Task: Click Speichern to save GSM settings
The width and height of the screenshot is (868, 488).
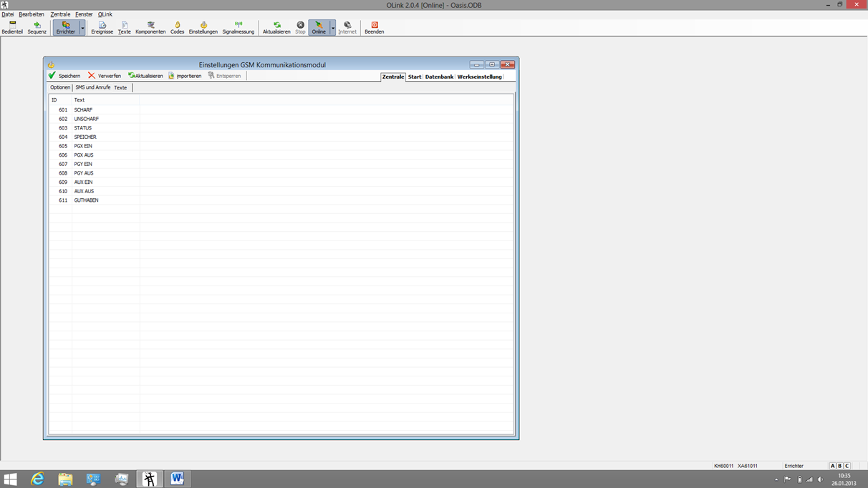Action: click(x=64, y=76)
